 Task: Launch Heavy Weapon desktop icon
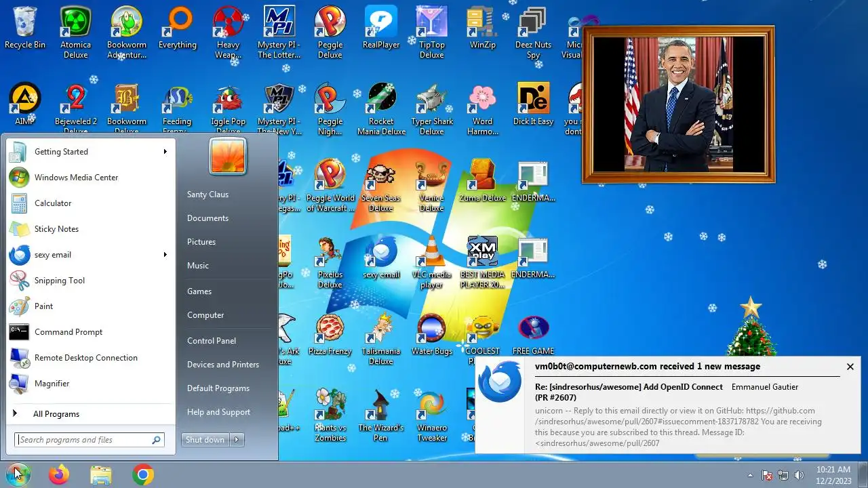[229, 33]
